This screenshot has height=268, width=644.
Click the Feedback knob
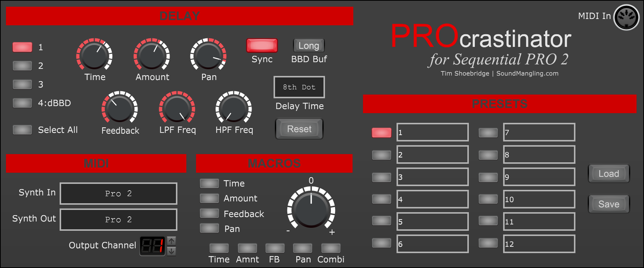point(120,108)
